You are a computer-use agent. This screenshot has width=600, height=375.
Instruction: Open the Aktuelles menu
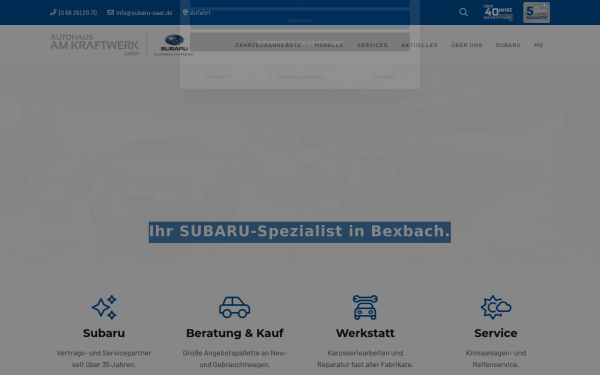pyautogui.click(x=419, y=45)
